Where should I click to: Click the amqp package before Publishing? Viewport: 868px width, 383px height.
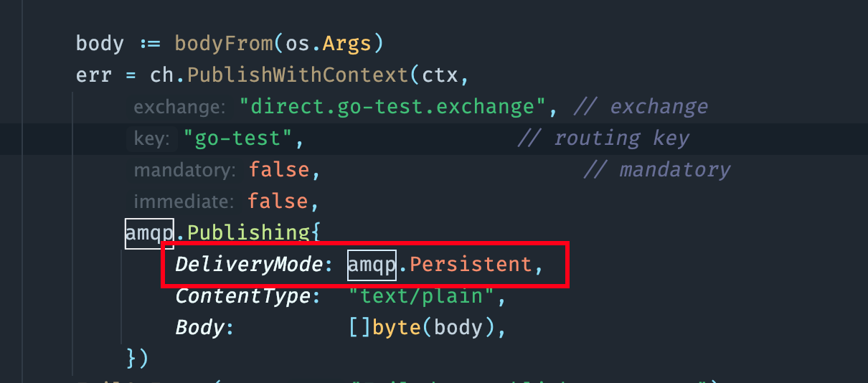pos(150,233)
